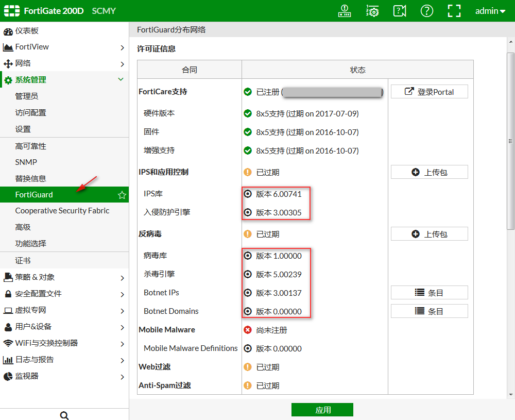
Task: Open the device alert icon in header
Action: [x=345, y=11]
